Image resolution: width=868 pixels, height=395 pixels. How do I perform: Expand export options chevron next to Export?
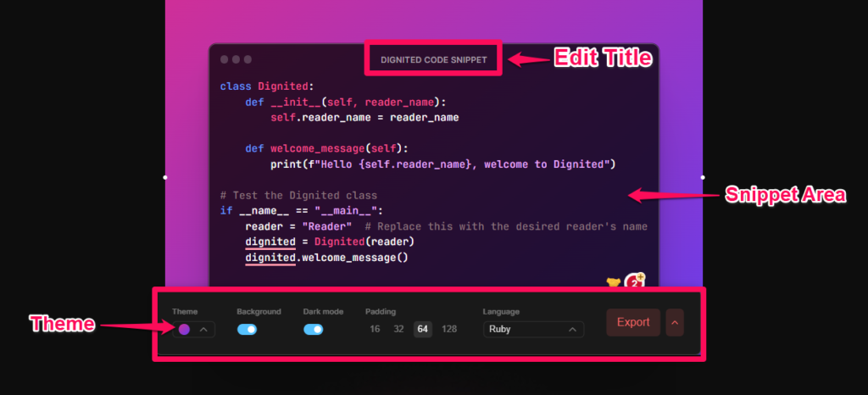(x=675, y=323)
